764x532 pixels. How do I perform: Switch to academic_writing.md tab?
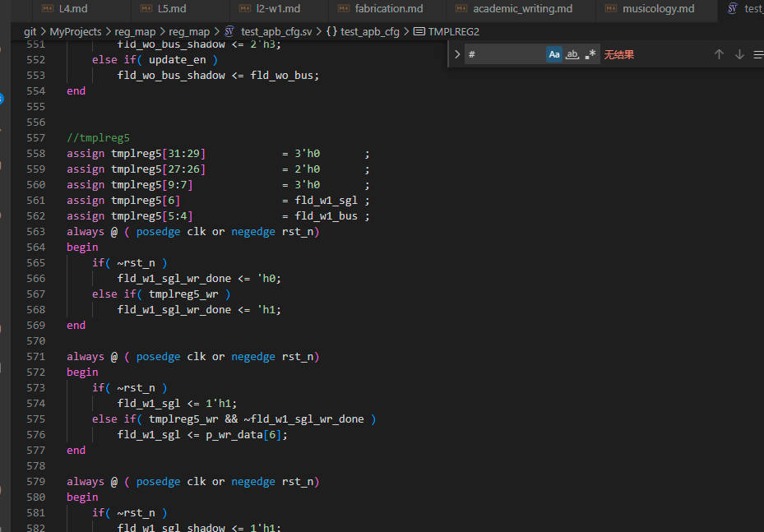(522, 9)
